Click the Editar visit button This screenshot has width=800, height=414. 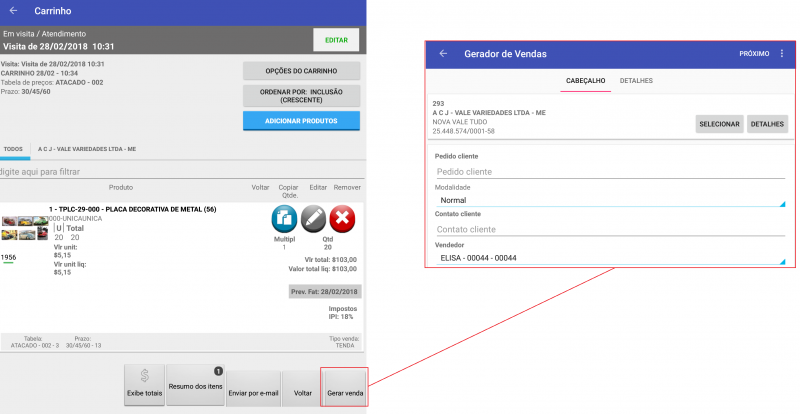click(x=336, y=40)
